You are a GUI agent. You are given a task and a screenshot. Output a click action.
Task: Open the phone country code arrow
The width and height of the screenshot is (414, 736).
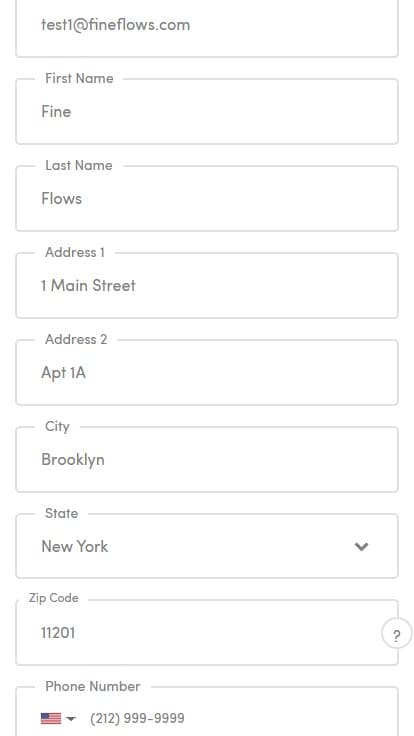71,719
